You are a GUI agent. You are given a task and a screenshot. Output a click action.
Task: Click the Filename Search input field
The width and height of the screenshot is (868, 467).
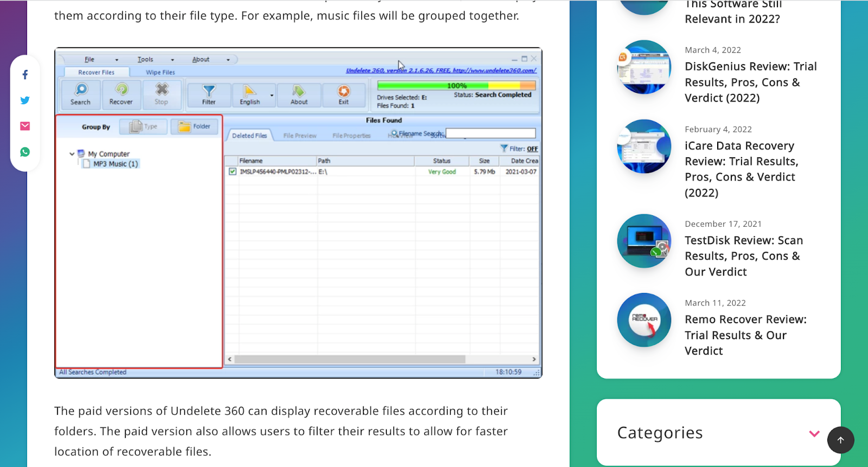(490, 133)
